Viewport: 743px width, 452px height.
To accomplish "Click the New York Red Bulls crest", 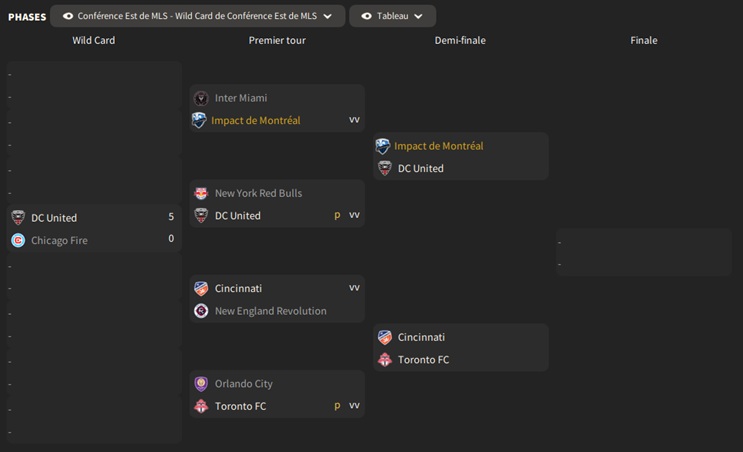I will 200,193.
